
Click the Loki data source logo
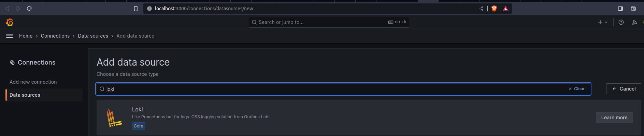pyautogui.click(x=114, y=118)
